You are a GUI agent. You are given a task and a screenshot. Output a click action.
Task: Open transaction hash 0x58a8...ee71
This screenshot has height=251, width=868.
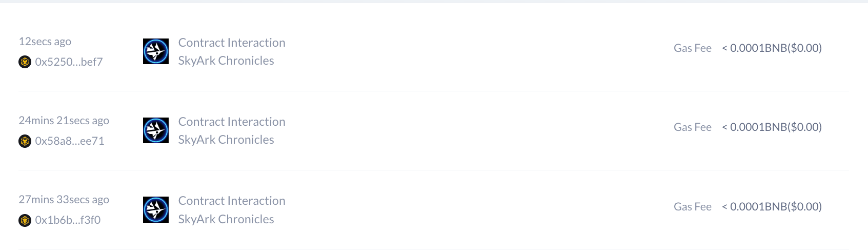click(70, 141)
